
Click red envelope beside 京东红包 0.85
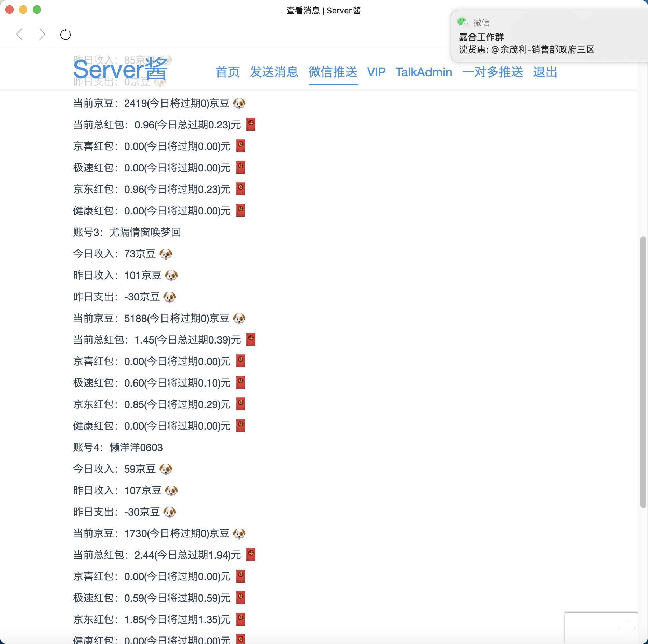coord(241,404)
